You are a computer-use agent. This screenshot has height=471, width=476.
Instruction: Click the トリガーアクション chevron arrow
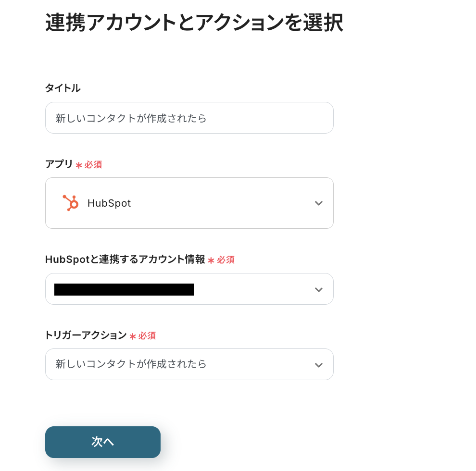318,365
